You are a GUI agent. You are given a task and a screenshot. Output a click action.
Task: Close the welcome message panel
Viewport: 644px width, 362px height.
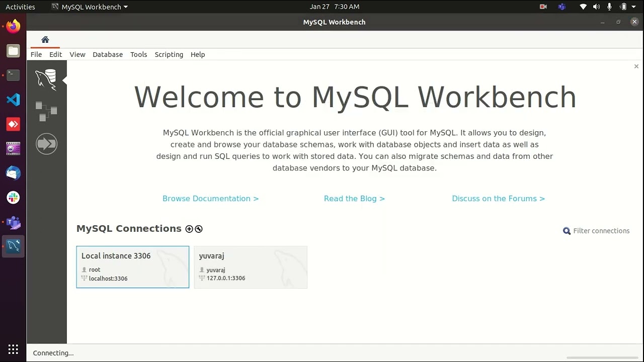tap(636, 66)
